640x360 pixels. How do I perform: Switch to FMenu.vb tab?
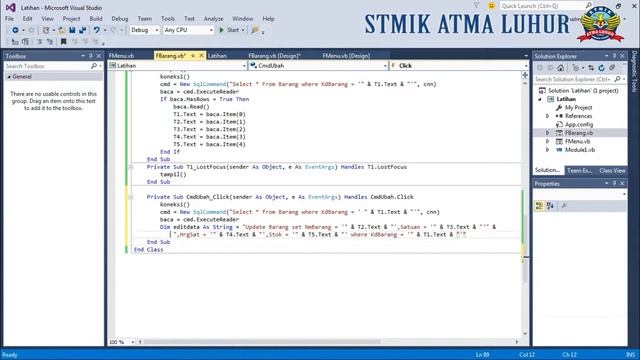click(x=122, y=56)
